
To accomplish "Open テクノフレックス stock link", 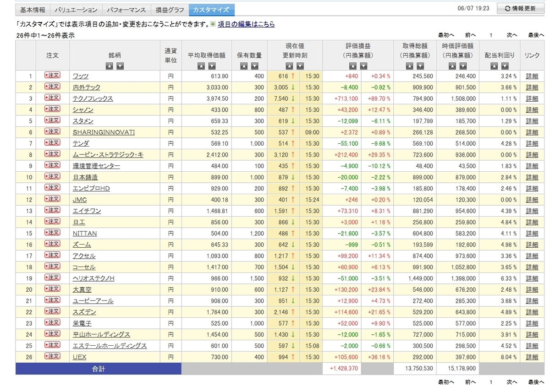I will click(x=93, y=98).
